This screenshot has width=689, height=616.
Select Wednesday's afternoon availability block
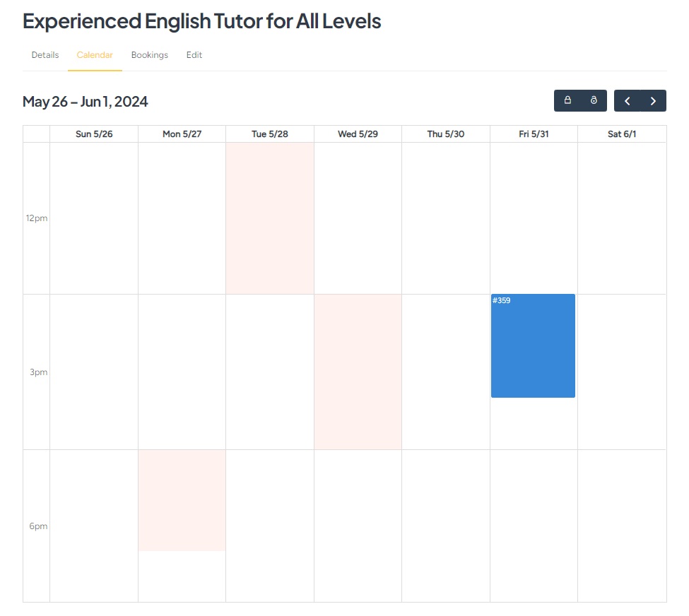point(357,371)
